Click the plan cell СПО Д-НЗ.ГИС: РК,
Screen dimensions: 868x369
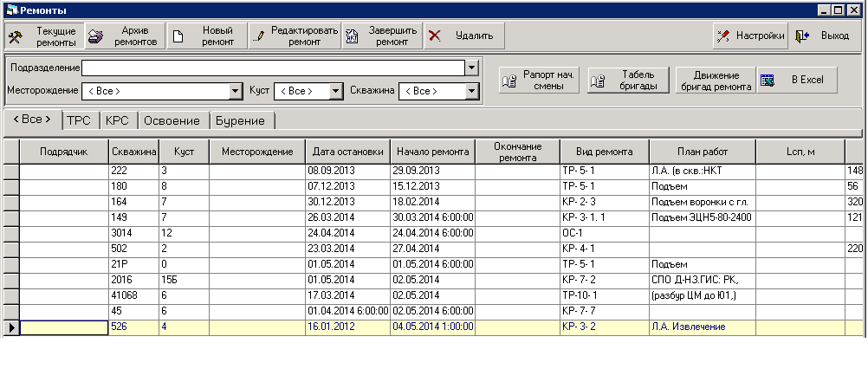tap(703, 281)
